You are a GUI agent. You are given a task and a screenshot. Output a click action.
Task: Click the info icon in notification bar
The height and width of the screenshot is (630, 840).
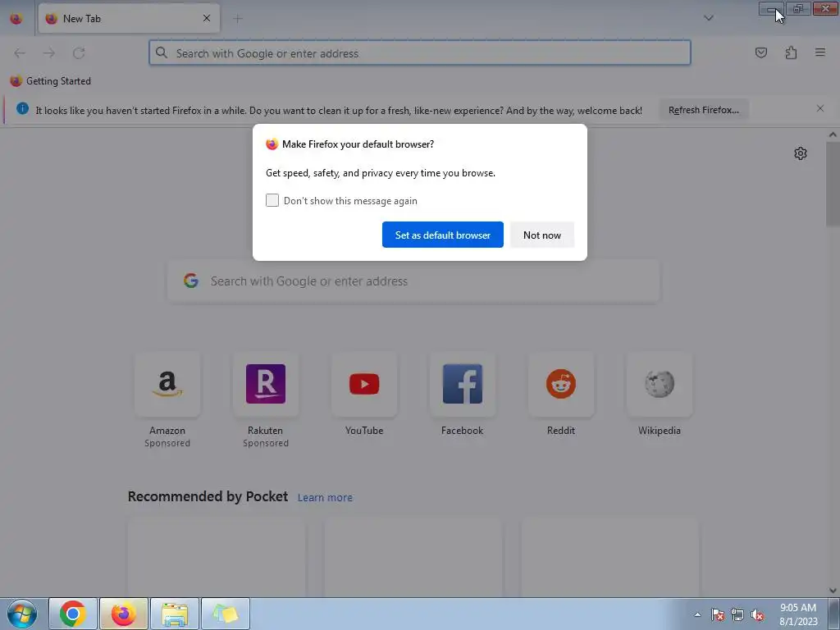[22, 109]
